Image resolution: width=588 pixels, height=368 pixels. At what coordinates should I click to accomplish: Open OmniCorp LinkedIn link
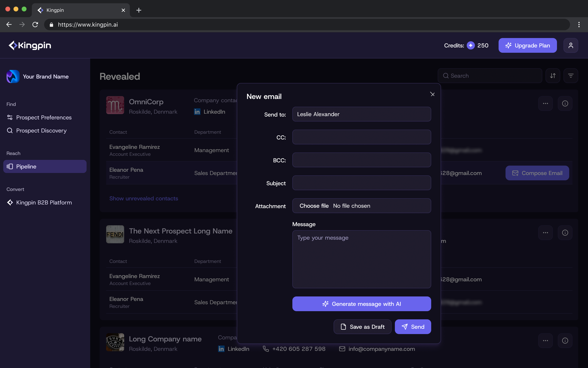click(209, 112)
